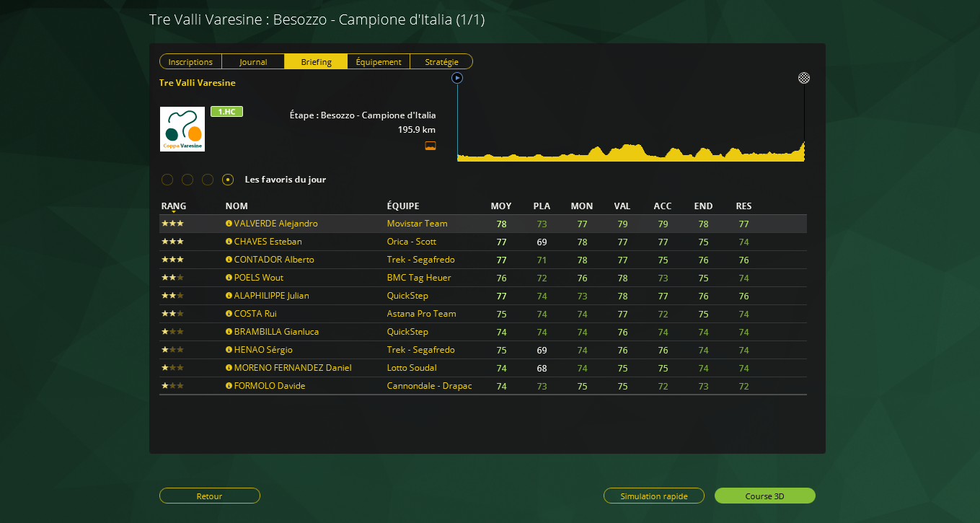Click one-star rating in Formolo row

[x=172, y=386]
